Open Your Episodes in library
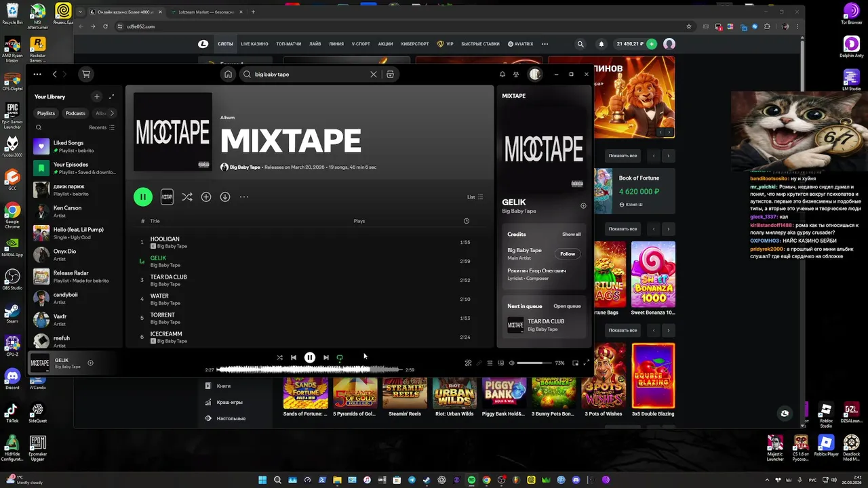The height and width of the screenshot is (488, 868). pos(76,168)
